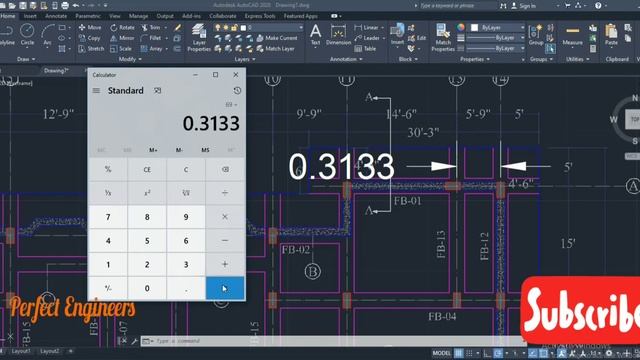640x360 pixels.
Task: Toggle the grid display in status bar
Action: tap(458, 353)
